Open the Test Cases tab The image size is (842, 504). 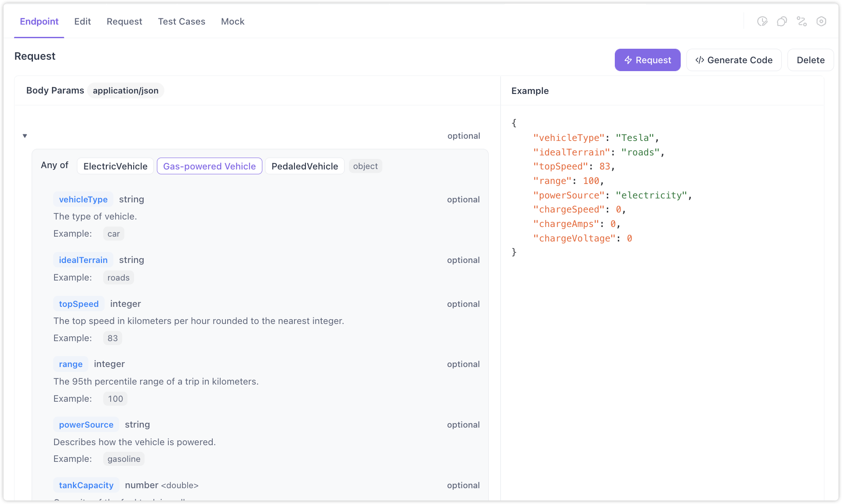click(181, 22)
